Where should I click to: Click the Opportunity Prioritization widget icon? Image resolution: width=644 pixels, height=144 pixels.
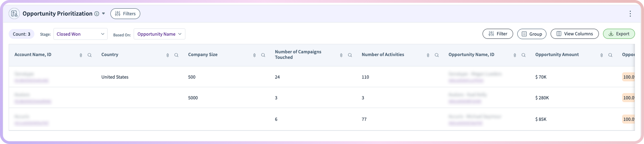pos(14,14)
